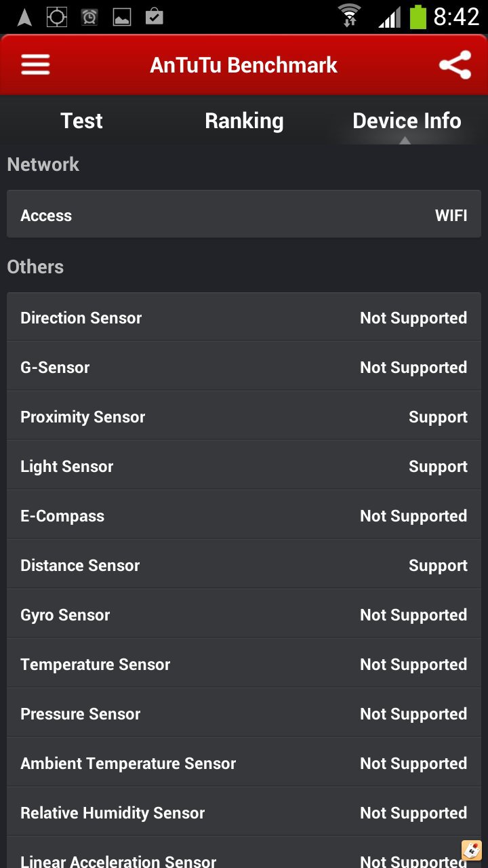Screen dimensions: 488x868
Task: Open the hamburger menu icon
Action: [x=35, y=65]
